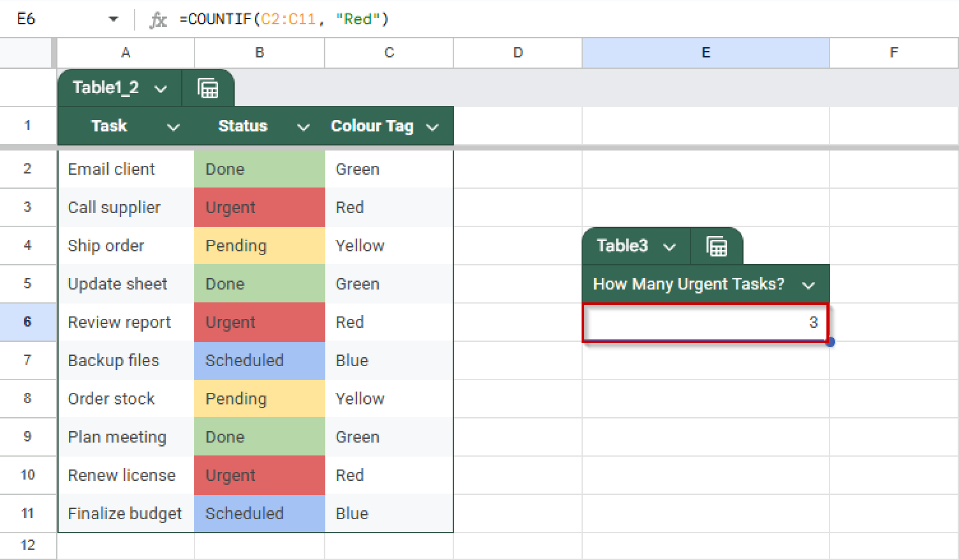Click the Name Box showing E6

tap(47, 19)
